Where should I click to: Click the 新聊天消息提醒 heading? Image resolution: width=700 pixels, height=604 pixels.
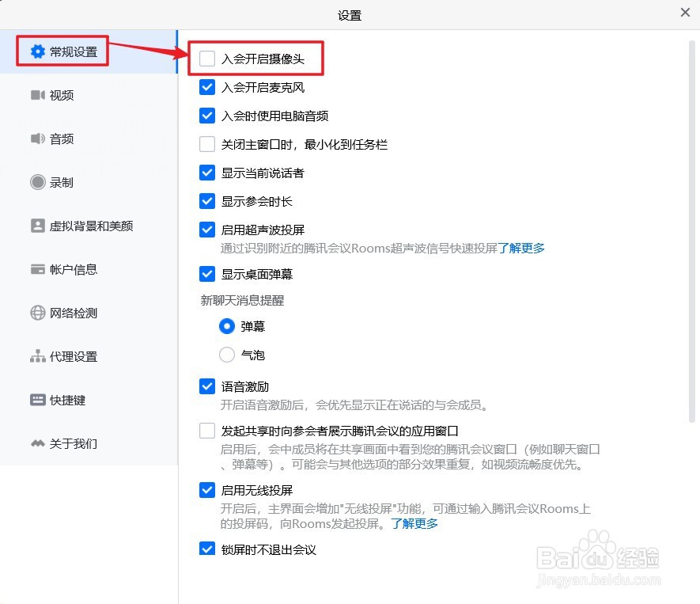pos(242,300)
